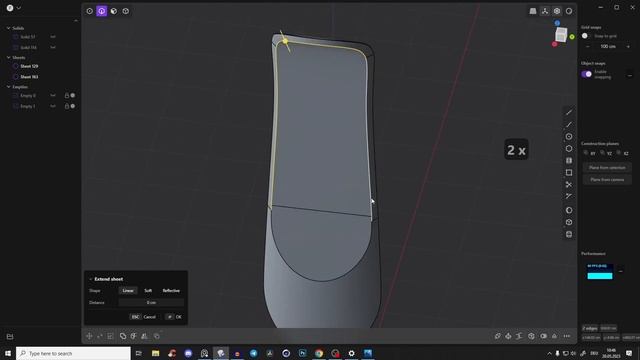Select the face selection mode icon
The image size is (640, 360).
click(114, 11)
